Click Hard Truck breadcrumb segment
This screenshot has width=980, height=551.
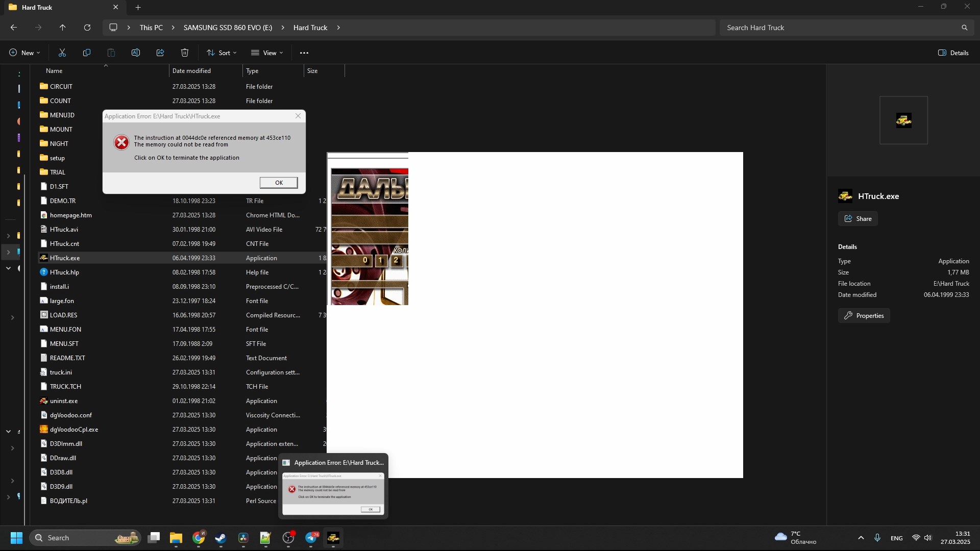[310, 28]
